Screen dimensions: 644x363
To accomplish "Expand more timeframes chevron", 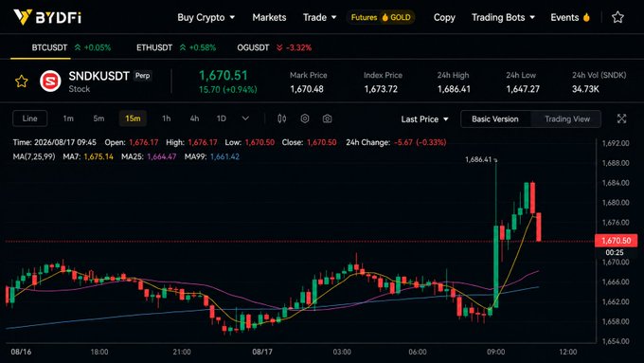I will tap(245, 118).
